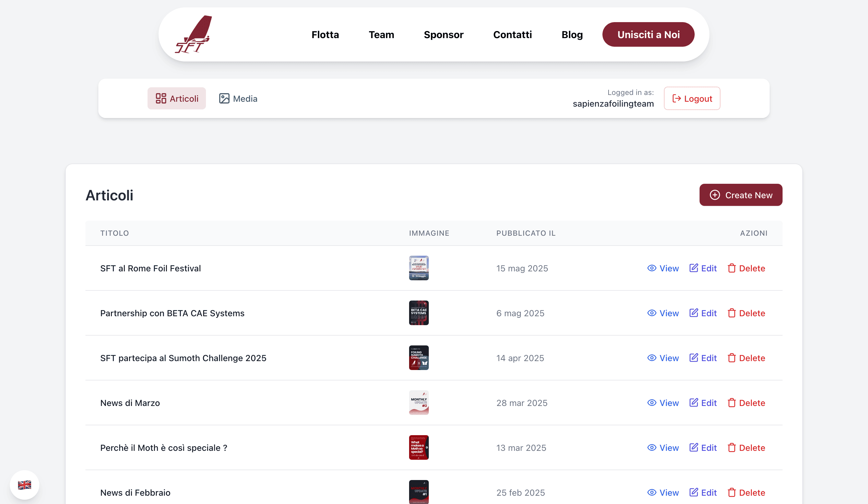View News di Febbraio article

click(663, 492)
